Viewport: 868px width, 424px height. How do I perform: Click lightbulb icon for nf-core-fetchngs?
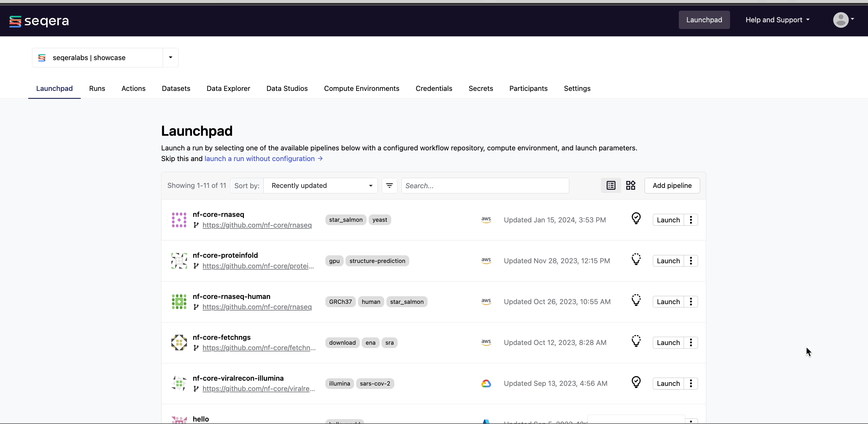(x=636, y=341)
